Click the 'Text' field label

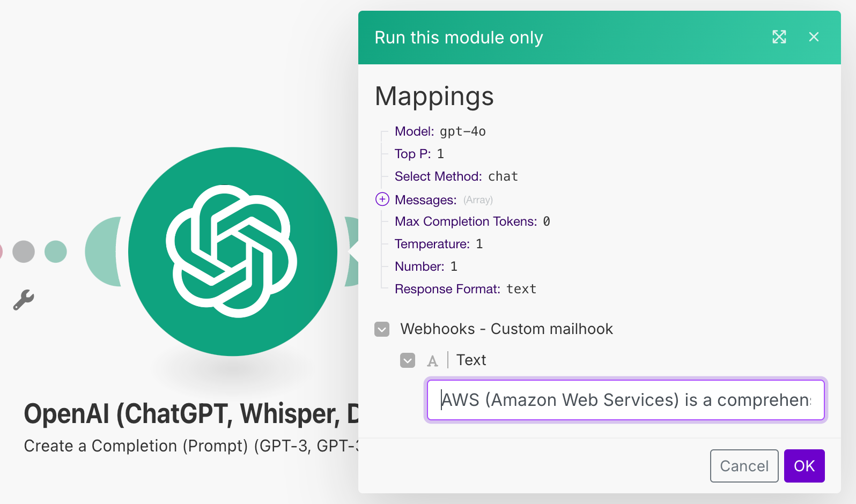coord(471,360)
